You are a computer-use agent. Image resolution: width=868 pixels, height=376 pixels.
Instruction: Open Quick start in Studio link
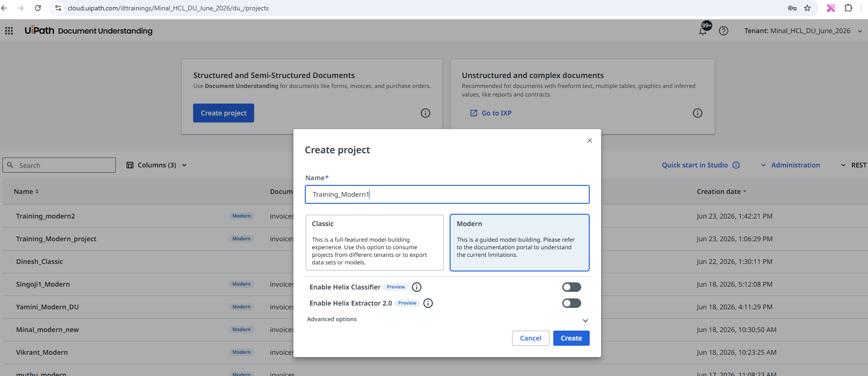pyautogui.click(x=695, y=165)
